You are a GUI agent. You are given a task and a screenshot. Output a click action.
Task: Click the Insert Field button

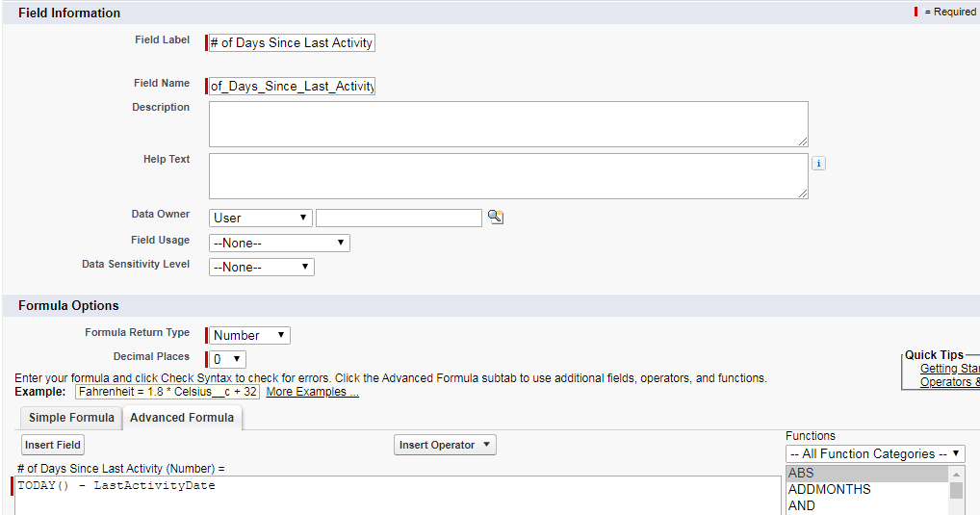(x=53, y=445)
